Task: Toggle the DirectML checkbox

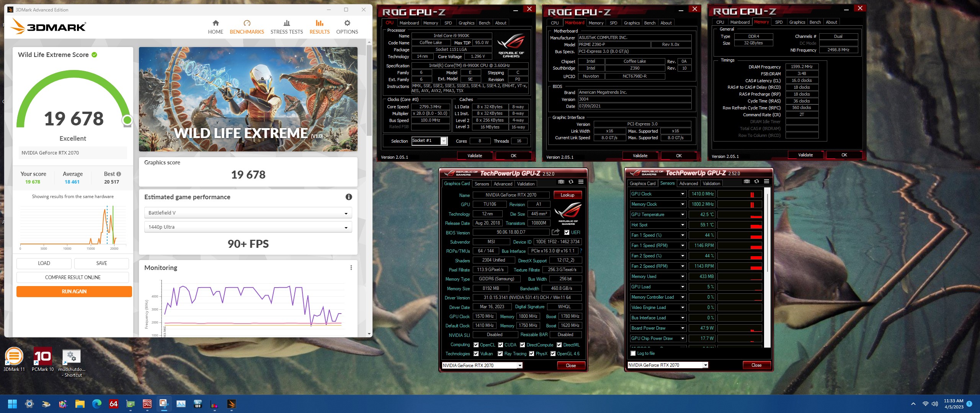Action: [559, 345]
